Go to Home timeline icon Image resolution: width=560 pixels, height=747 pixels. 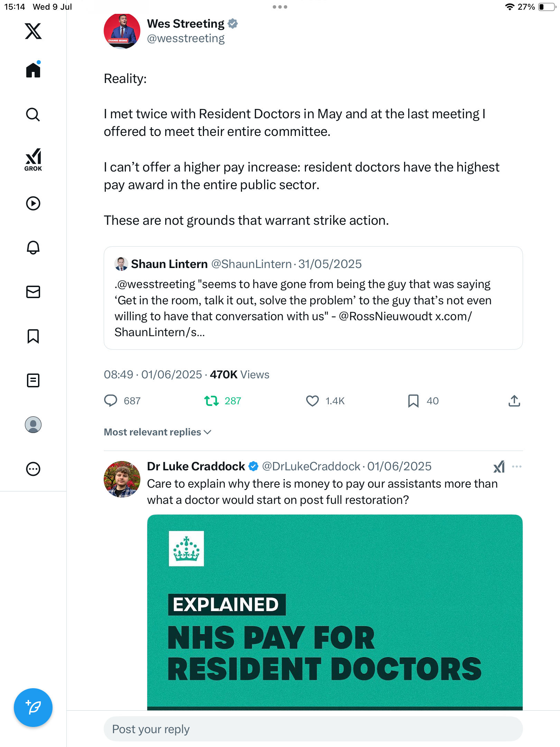tap(33, 70)
